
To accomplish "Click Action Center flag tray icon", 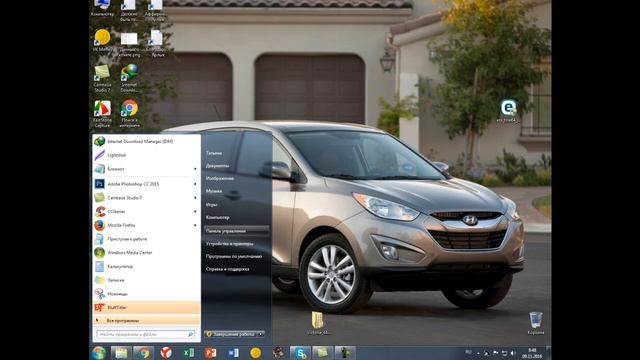I will (x=496, y=353).
